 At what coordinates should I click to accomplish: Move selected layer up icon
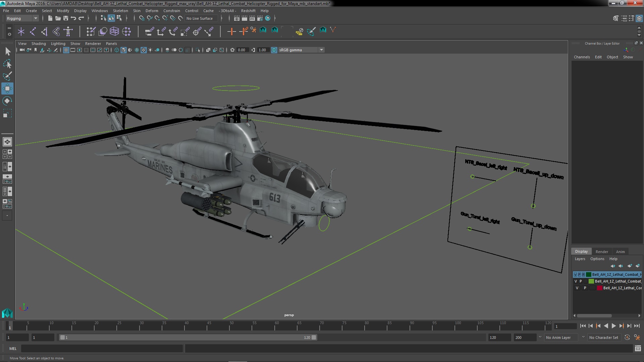pos(613,266)
